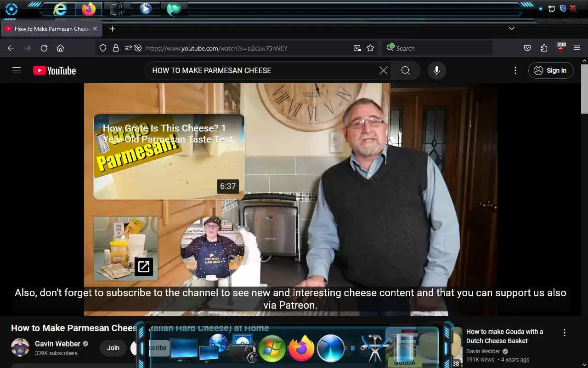Go back one page in Firefox
Image resolution: width=588 pixels, height=368 pixels.
pos(11,48)
